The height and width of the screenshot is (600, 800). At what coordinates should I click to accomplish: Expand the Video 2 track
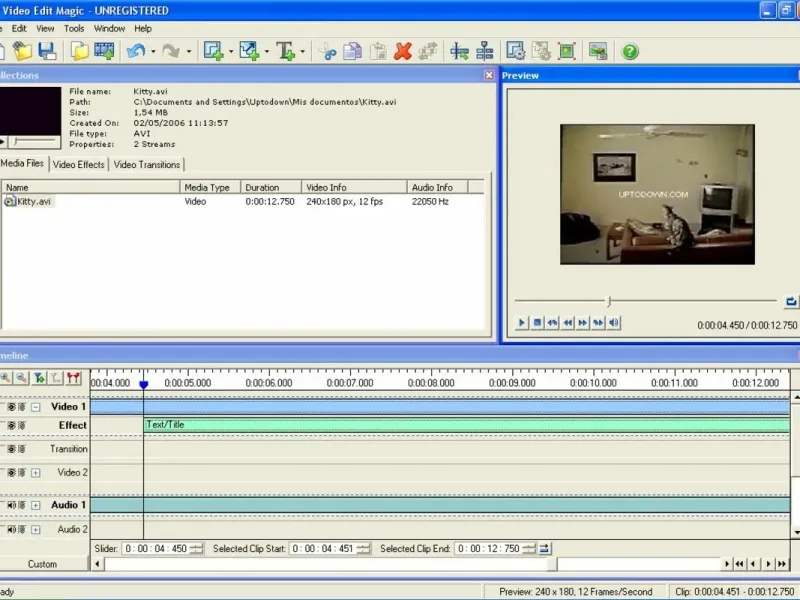tap(36, 473)
